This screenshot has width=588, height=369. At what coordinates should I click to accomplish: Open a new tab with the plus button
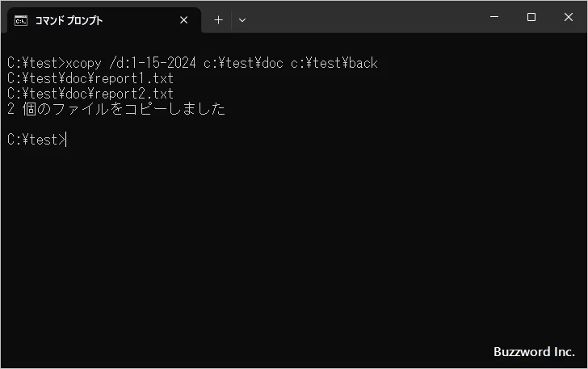coord(218,20)
